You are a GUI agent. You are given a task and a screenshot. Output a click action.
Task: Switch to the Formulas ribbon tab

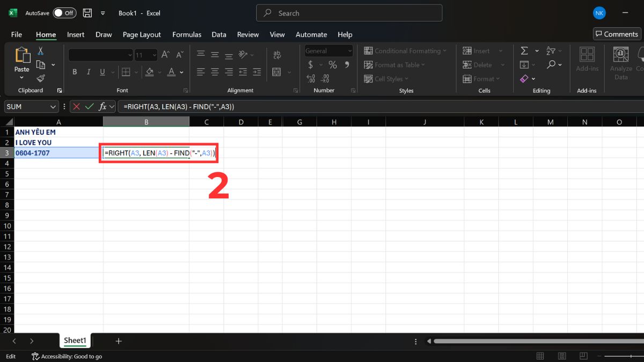click(x=186, y=34)
